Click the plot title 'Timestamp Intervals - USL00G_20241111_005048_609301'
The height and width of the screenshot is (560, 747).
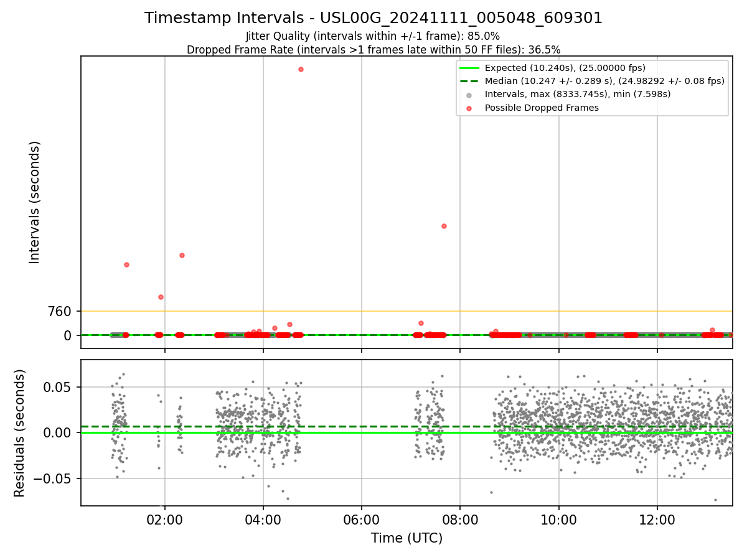coord(374,18)
